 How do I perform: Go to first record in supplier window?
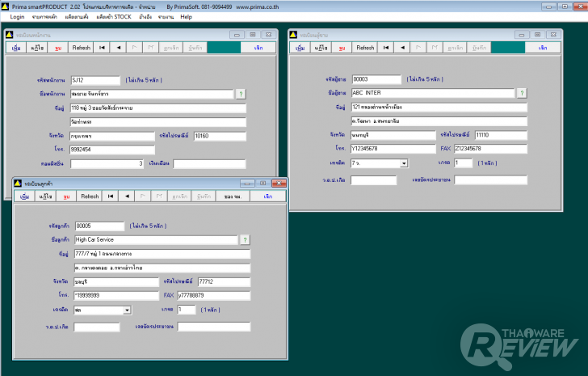pos(386,48)
